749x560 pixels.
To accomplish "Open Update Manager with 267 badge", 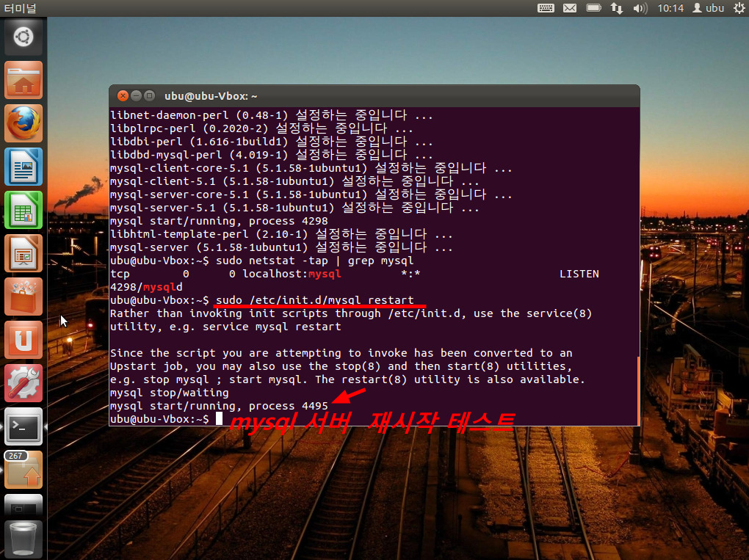I will 24,470.
